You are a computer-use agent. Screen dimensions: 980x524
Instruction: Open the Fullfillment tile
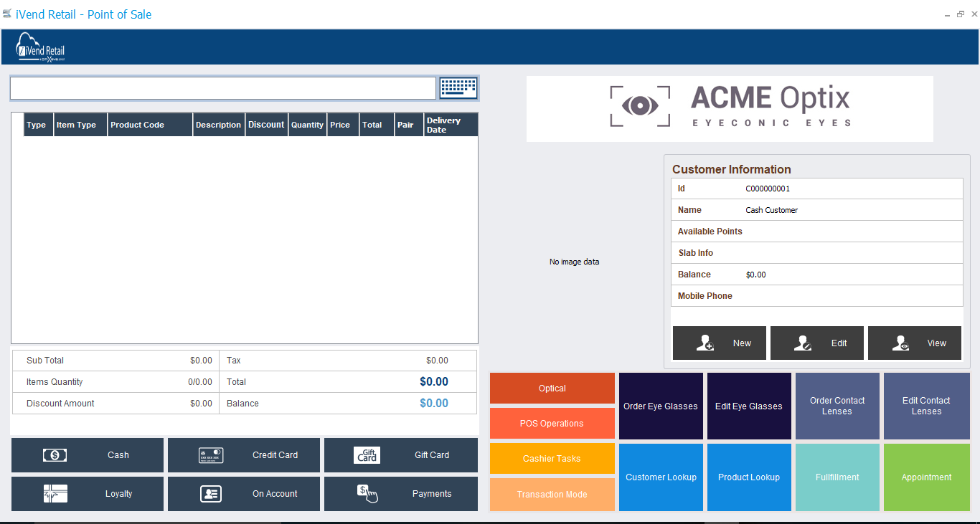837,477
